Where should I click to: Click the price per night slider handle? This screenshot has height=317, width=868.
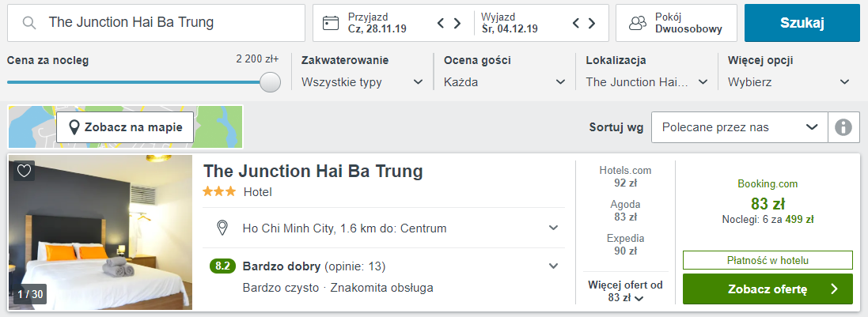point(271,82)
